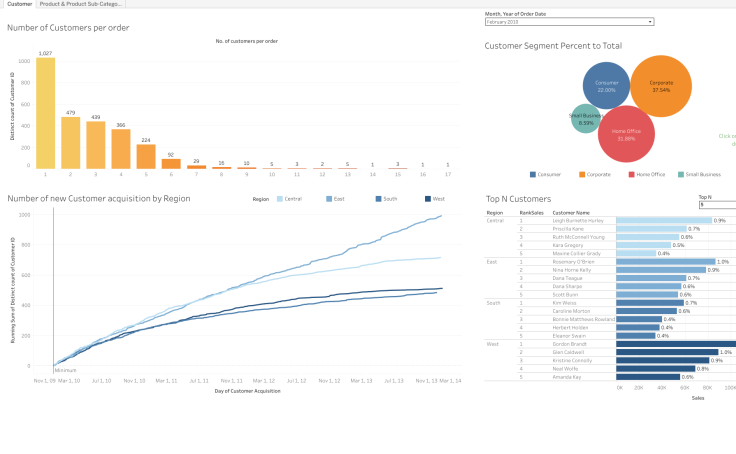Highlight Central region in the legend
This screenshot has height=454, width=736.
280,199
